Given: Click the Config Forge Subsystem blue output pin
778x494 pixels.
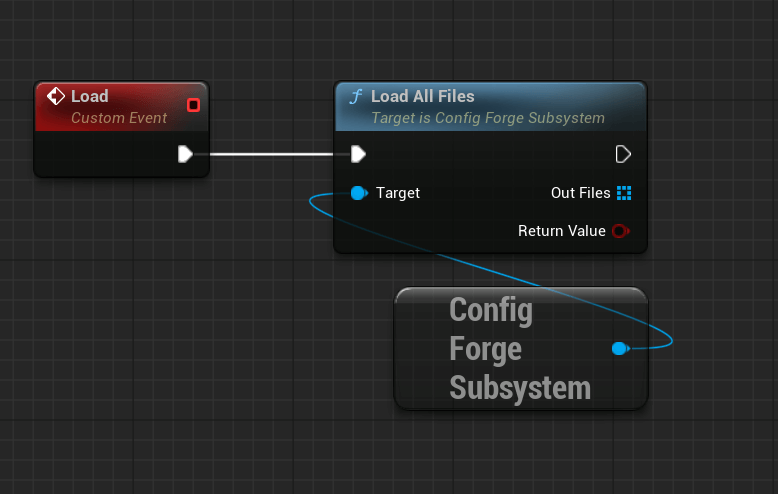Looking at the screenshot, I should coord(619,348).
